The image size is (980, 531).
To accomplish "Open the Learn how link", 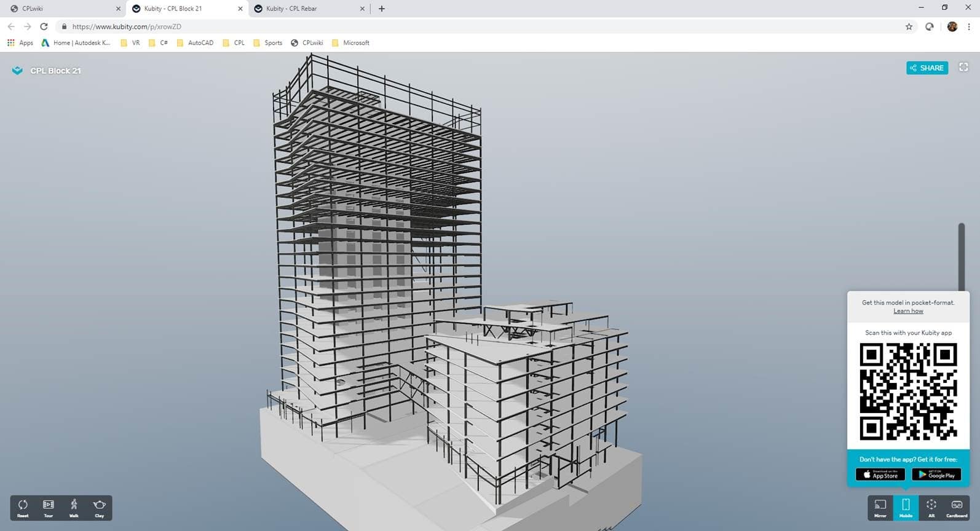I will 908,311.
